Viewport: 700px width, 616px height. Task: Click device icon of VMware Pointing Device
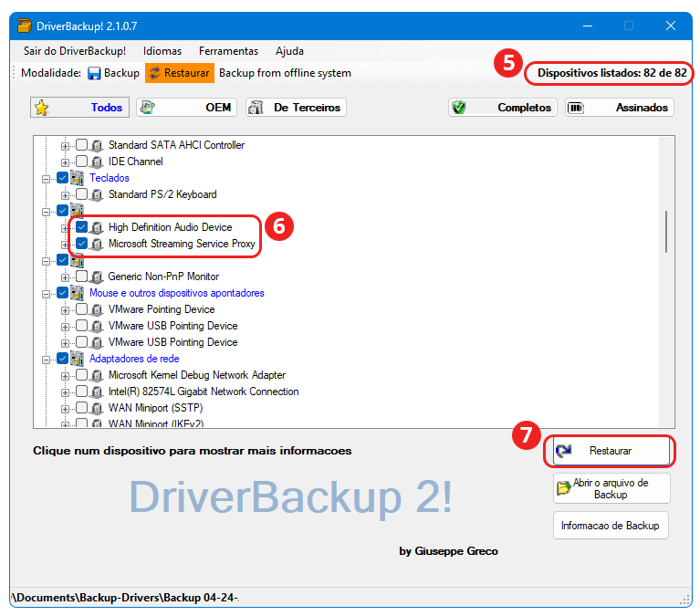97,310
